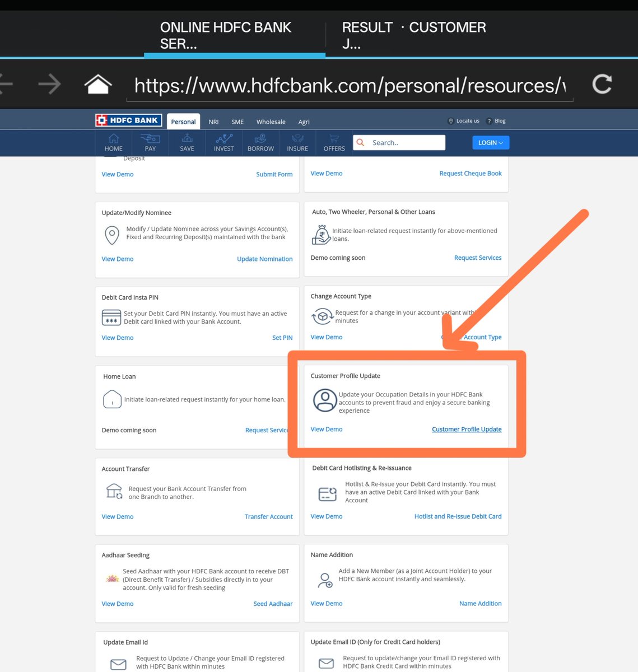Reload the page with the refresh icon
The width and height of the screenshot is (638, 672).
pos(602,84)
